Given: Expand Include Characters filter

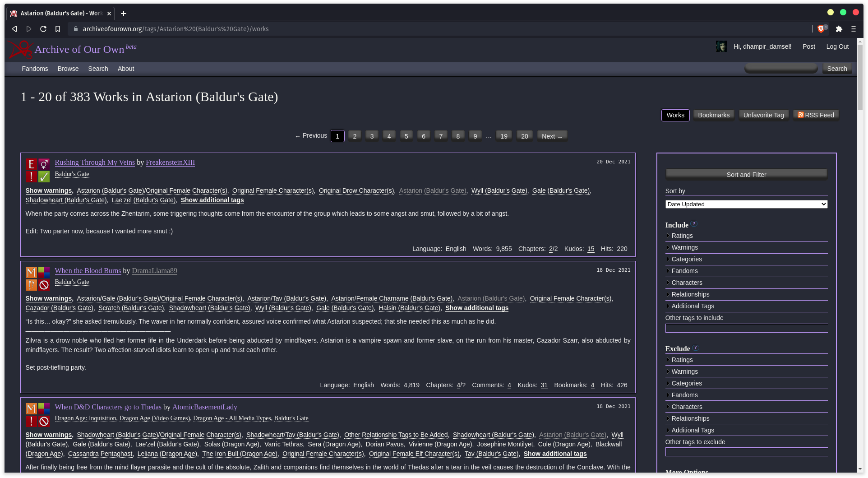Looking at the screenshot, I should (746, 283).
